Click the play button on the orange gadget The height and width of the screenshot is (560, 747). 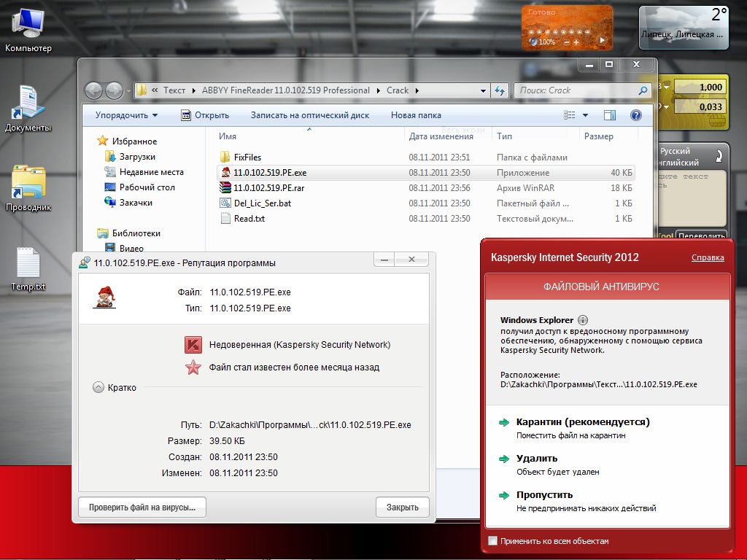(x=602, y=41)
